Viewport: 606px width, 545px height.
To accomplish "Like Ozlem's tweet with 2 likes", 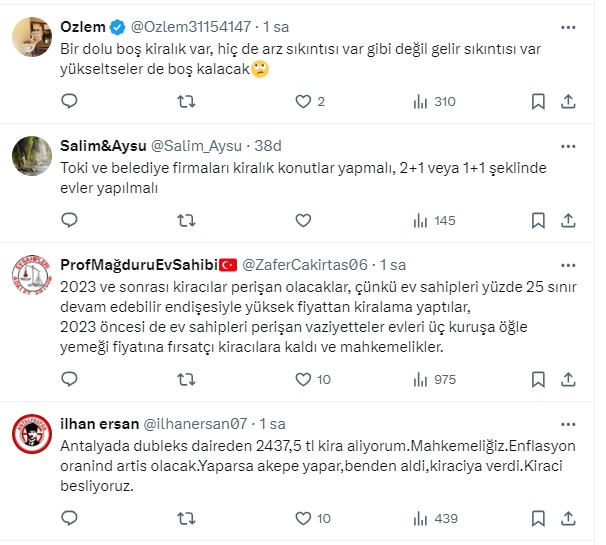I will tap(304, 101).
